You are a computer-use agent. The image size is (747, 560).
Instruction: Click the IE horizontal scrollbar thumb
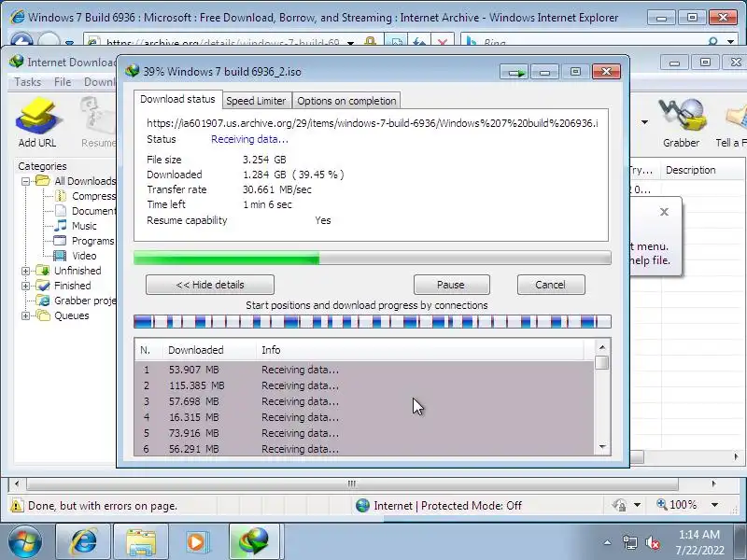coord(353,483)
